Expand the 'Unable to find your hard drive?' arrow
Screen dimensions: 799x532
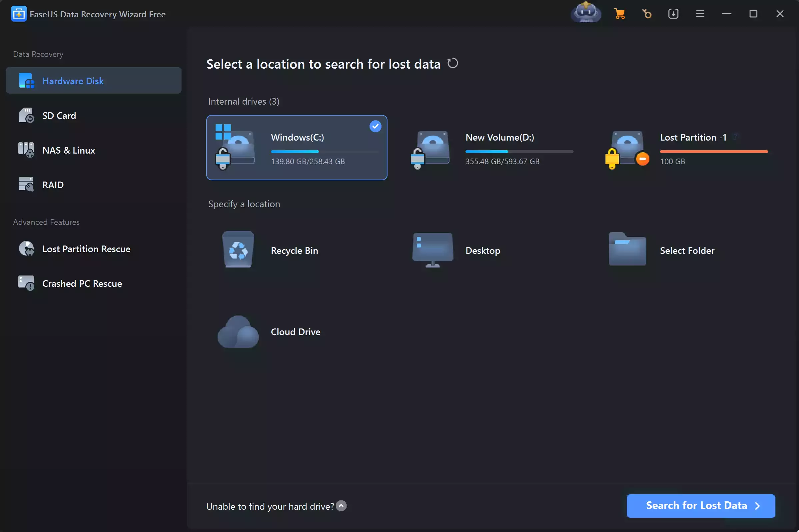pos(341,506)
